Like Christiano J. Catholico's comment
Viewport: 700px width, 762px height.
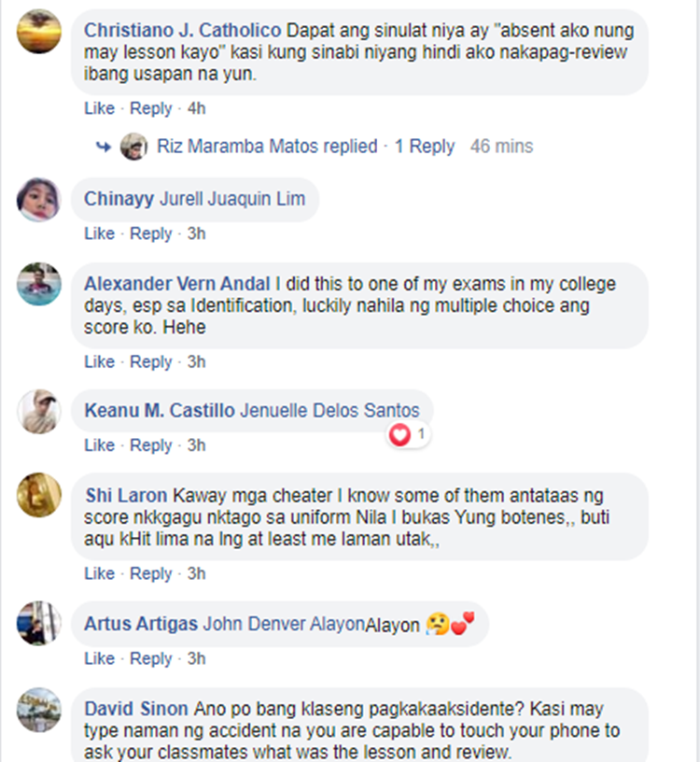(x=99, y=108)
